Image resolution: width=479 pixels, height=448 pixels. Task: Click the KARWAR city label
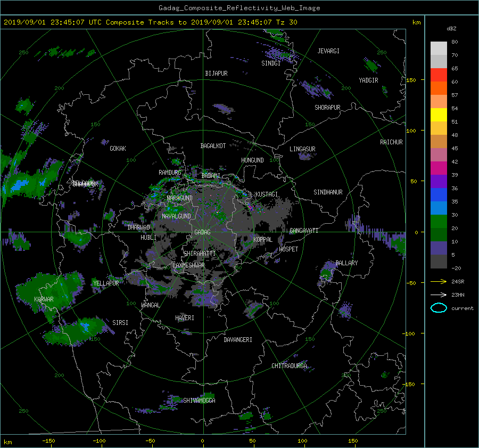click(x=44, y=299)
